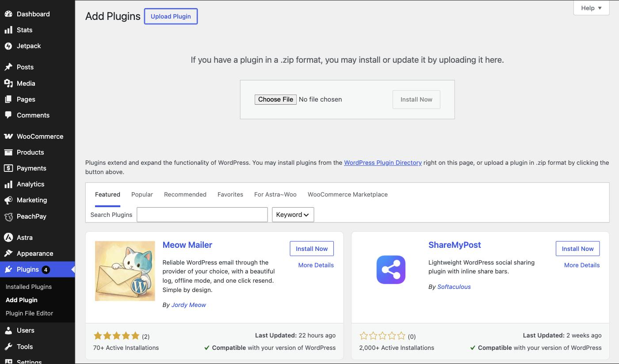
Task: Open the Meow Mailer title link
Action: (187, 245)
